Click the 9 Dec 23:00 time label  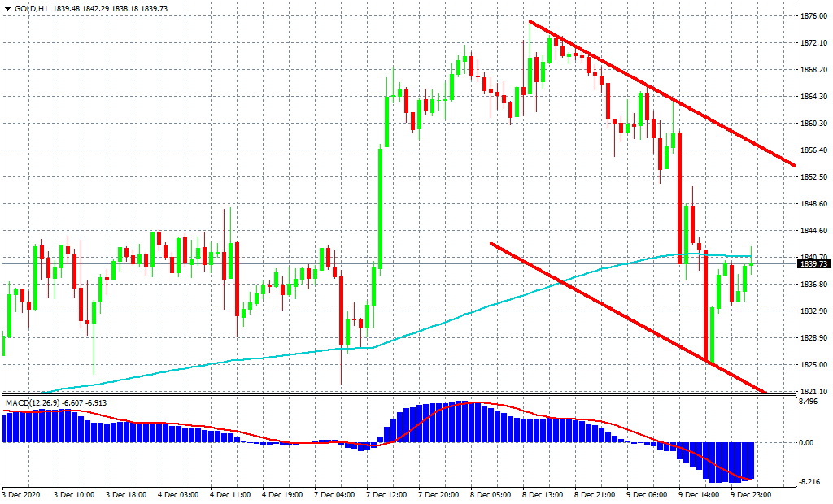pyautogui.click(x=751, y=494)
